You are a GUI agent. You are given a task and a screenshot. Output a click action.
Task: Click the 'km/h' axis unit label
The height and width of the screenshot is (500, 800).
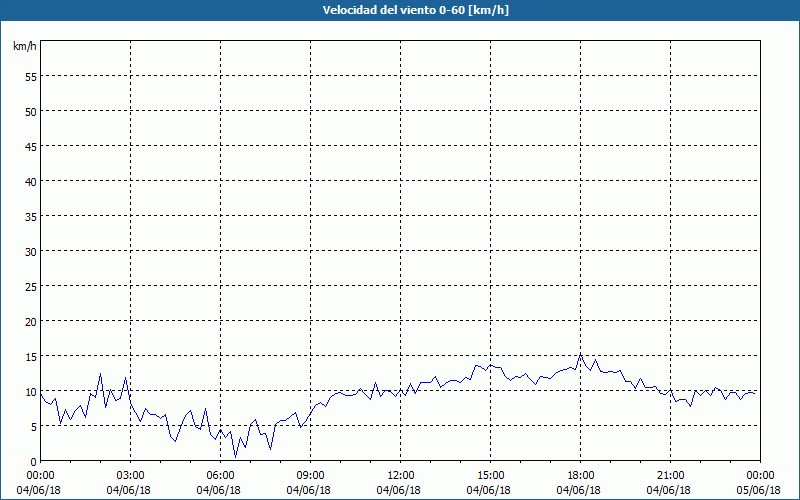25,46
